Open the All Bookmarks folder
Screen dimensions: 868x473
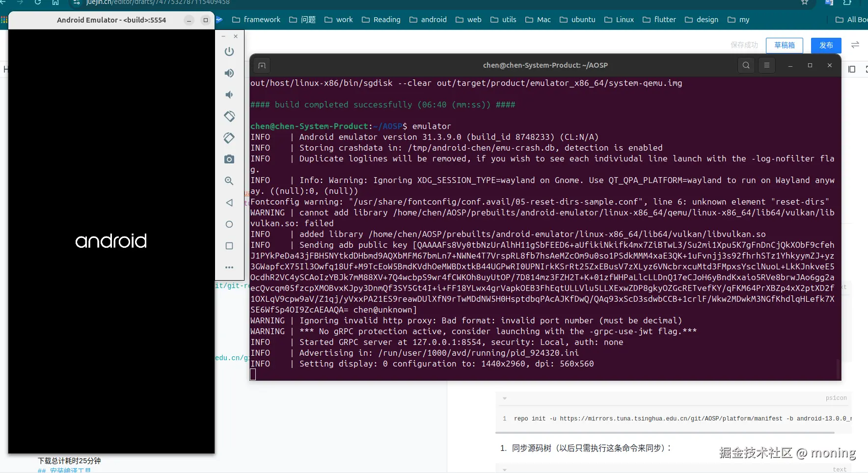(x=851, y=20)
